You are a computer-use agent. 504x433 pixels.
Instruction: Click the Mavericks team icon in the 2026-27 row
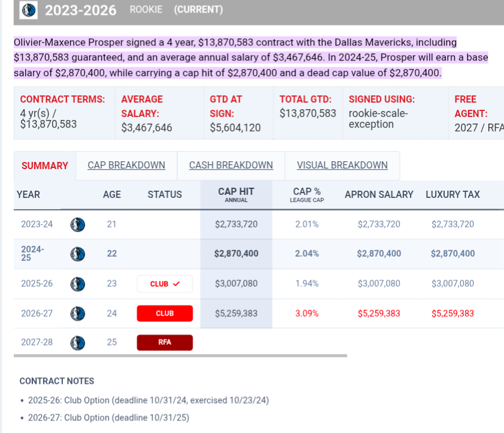coord(77,313)
